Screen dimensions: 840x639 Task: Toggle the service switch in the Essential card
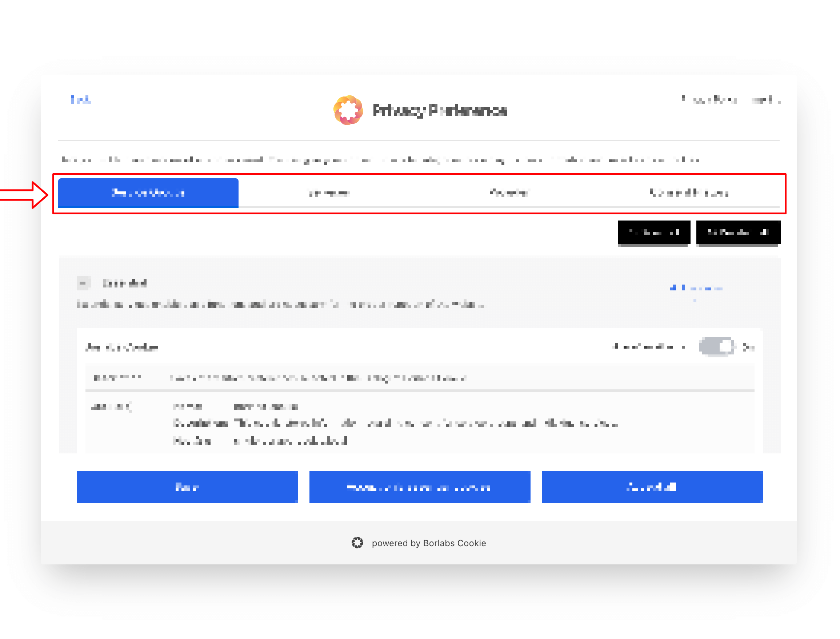[x=716, y=346]
